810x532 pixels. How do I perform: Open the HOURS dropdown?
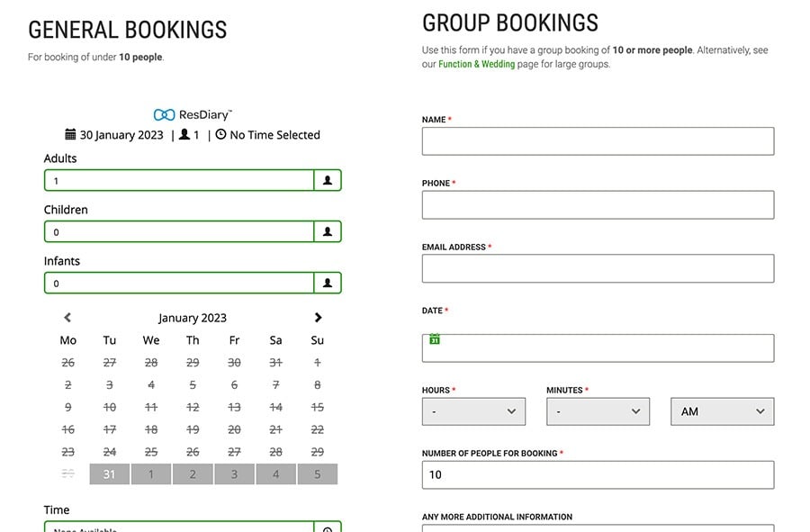[x=472, y=410]
